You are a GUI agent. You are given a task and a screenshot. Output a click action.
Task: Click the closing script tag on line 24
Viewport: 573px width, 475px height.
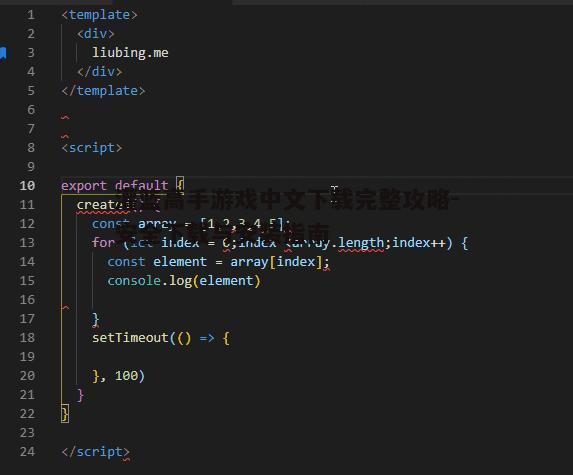click(95, 452)
